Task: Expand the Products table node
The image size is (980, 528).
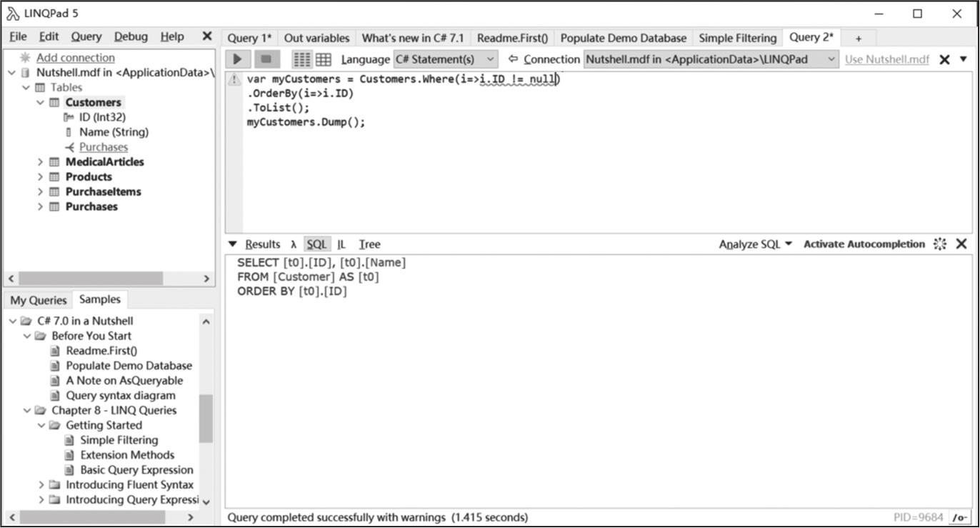Action: pos(41,177)
